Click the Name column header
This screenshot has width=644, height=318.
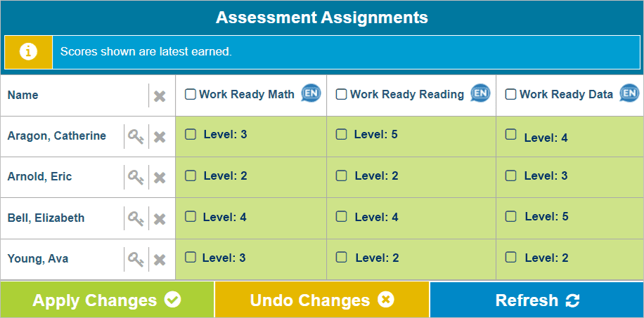pos(22,95)
